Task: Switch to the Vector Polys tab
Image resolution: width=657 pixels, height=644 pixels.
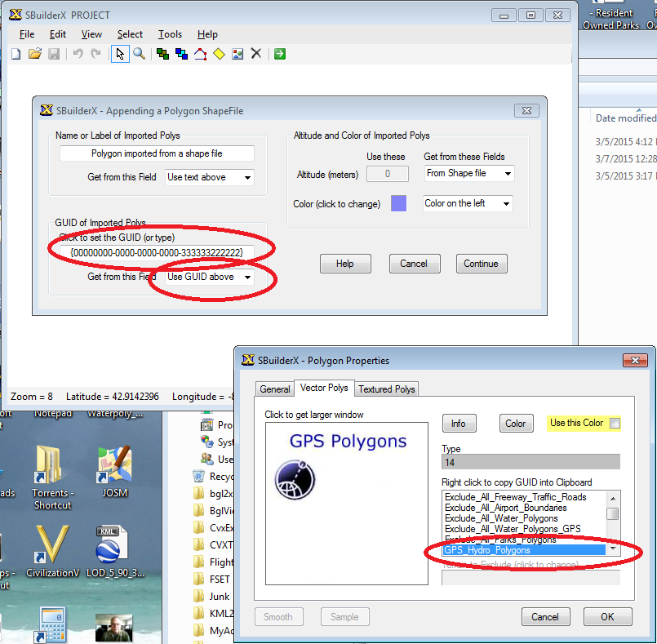Action: (324, 388)
